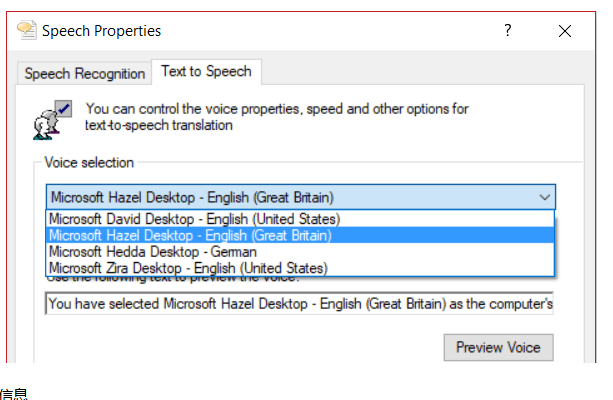Viewport: 613px width, 400px height.
Task: Click the 信息 text below the dialog
Action: coord(14,393)
